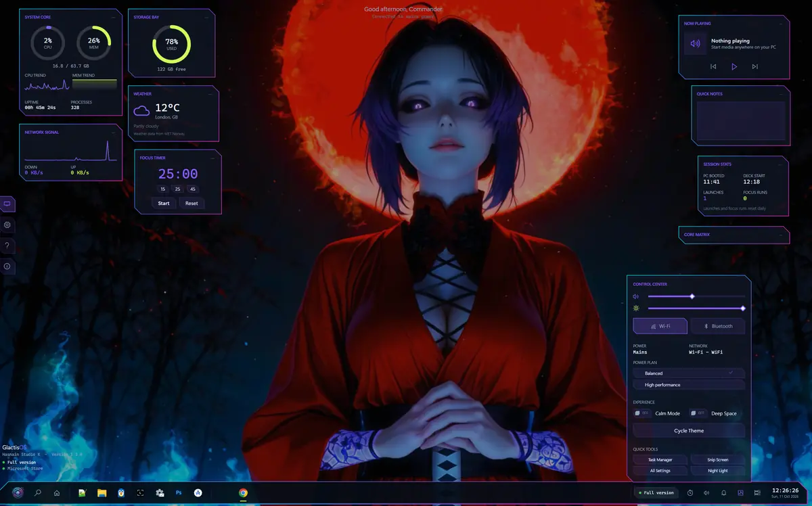Click the tray clock/history icon
812x506 pixels.
tap(690, 492)
